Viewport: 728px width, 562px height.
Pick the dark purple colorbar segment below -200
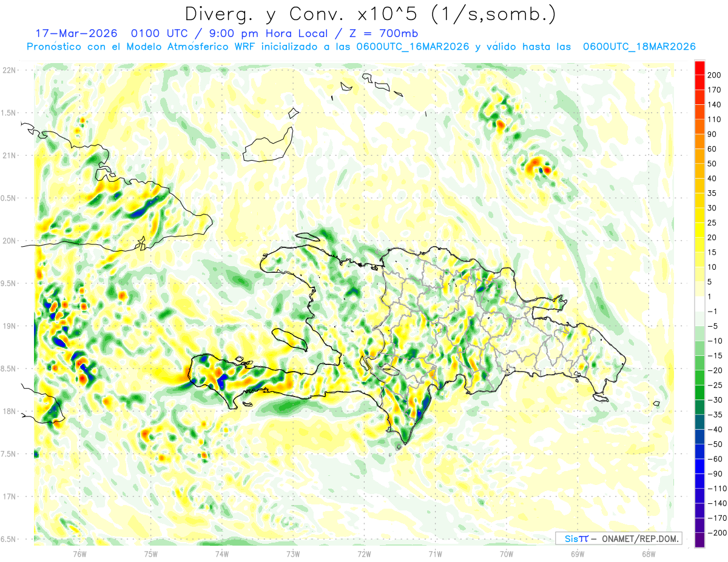699,540
